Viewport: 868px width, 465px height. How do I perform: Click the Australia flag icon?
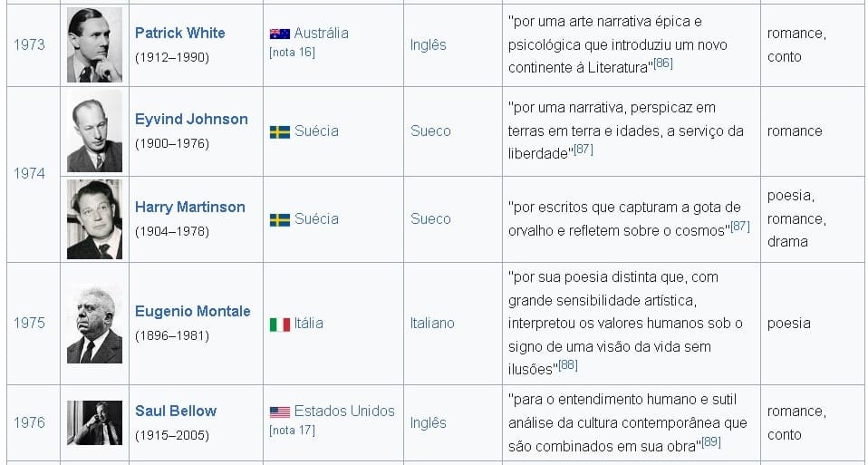[279, 34]
